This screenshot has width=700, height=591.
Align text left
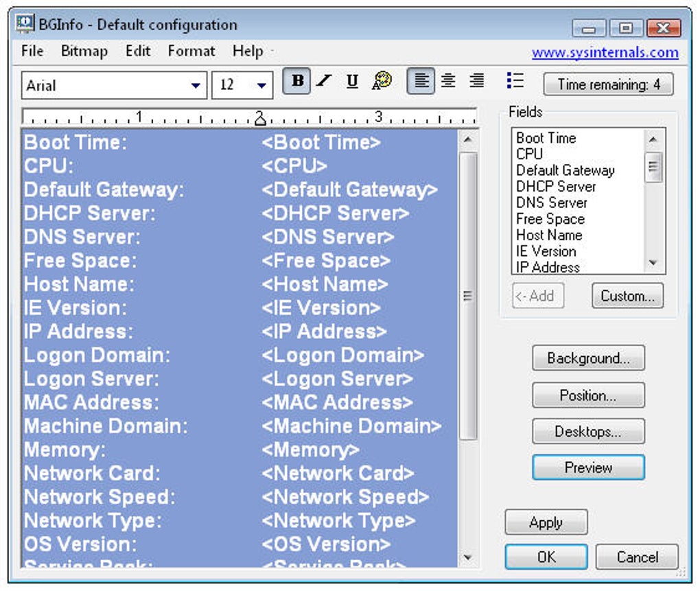pyautogui.click(x=421, y=81)
